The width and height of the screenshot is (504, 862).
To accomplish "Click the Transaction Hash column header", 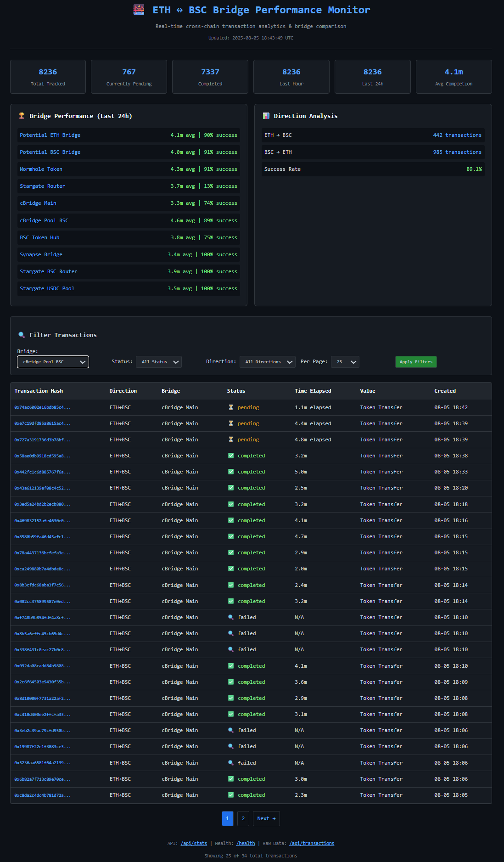I will click(39, 391).
